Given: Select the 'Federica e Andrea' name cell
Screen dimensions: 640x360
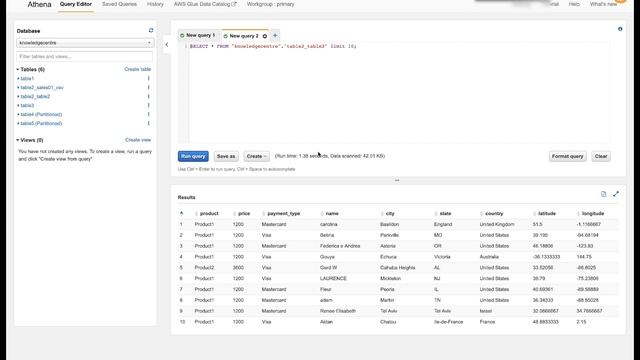Looking at the screenshot, I should tap(340, 246).
